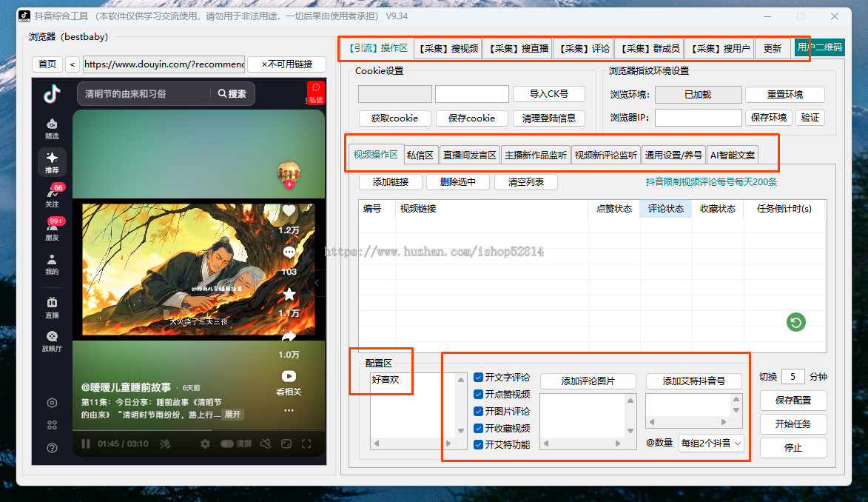
Task: Open the 私信区 sub-tab
Action: click(420, 155)
